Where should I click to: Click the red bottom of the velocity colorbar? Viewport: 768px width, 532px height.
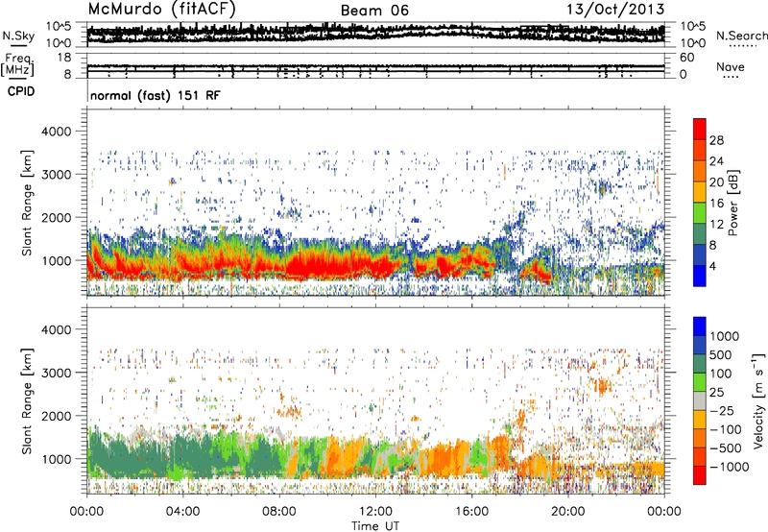[700, 475]
